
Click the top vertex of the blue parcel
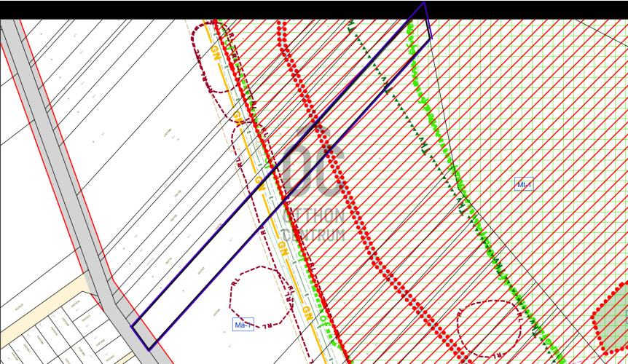pos(424,3)
